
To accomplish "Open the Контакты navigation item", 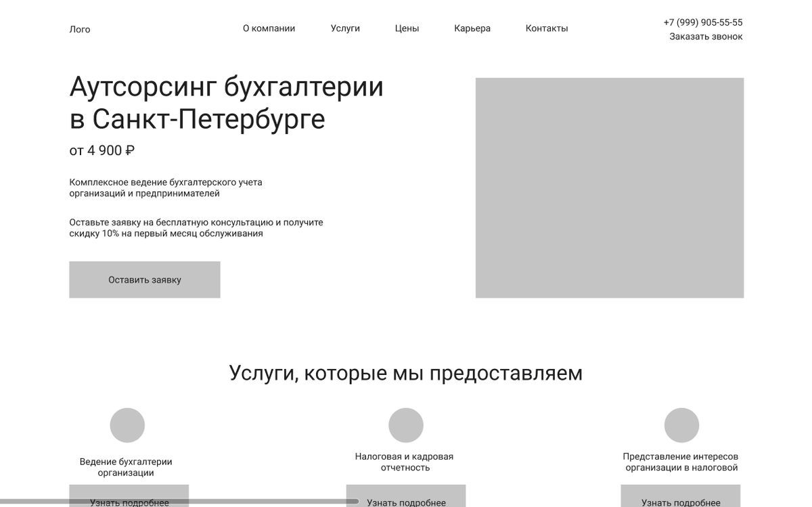I will [x=547, y=28].
